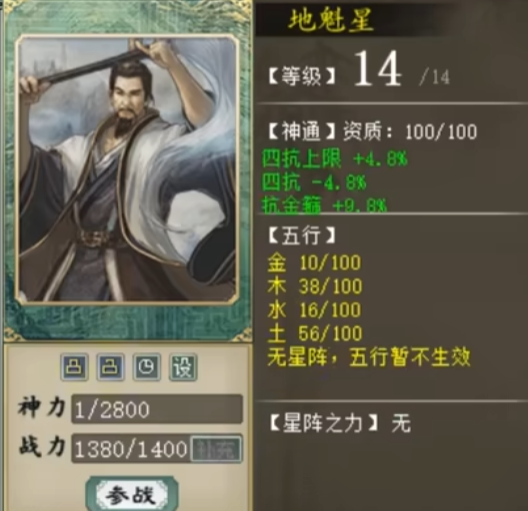Select the 木 38/100 element row
Image resolution: width=528 pixels, height=511 pixels.
[315, 286]
